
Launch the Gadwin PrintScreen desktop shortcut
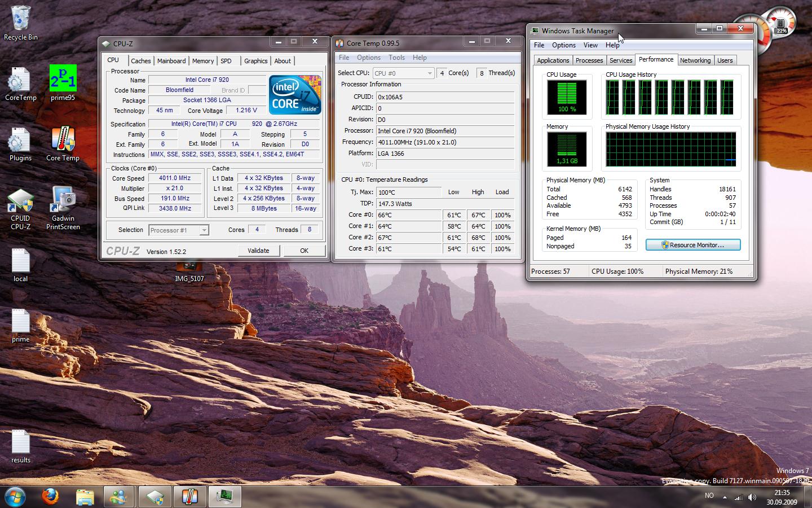63,209
